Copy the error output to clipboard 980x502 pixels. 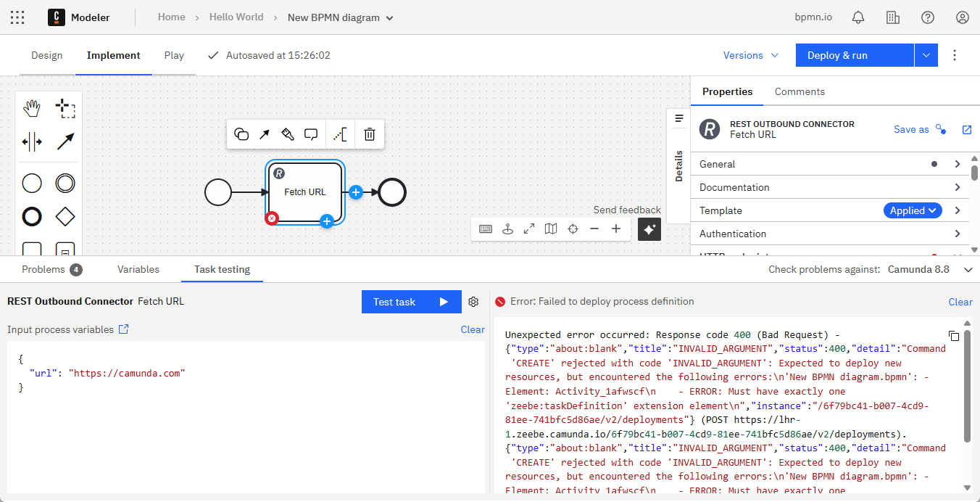click(x=954, y=336)
